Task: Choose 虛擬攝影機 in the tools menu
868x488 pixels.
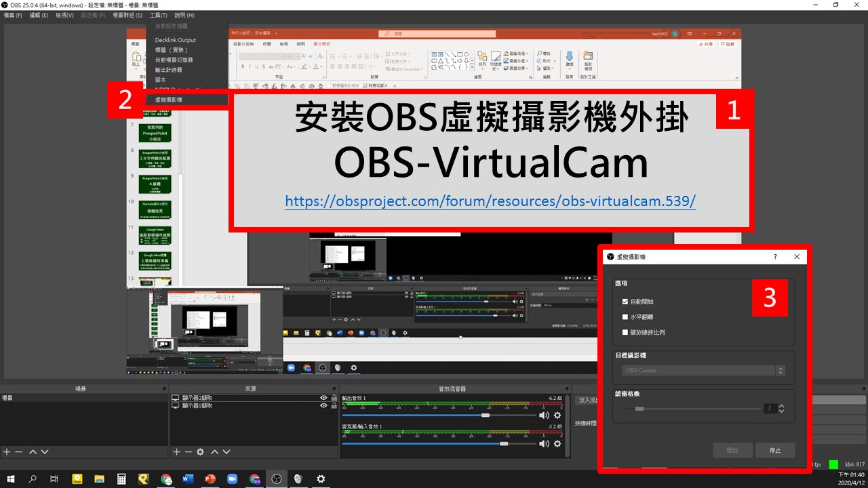Action: 187,100
